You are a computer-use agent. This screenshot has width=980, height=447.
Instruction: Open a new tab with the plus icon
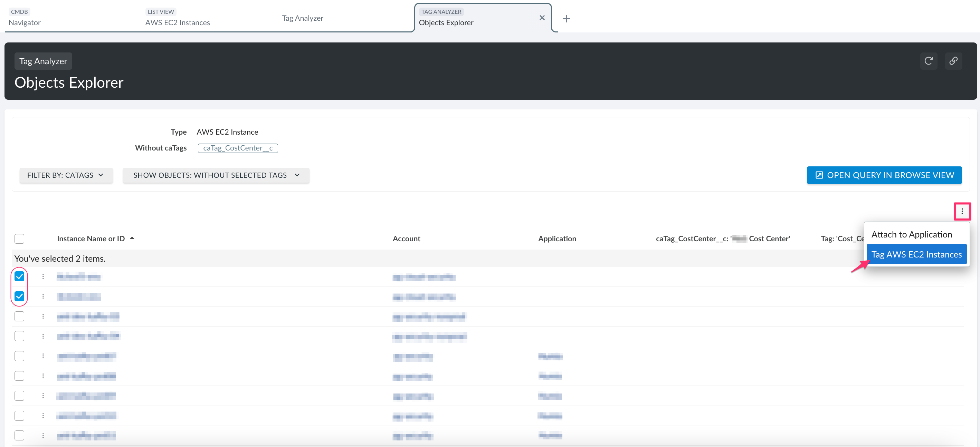pos(566,18)
